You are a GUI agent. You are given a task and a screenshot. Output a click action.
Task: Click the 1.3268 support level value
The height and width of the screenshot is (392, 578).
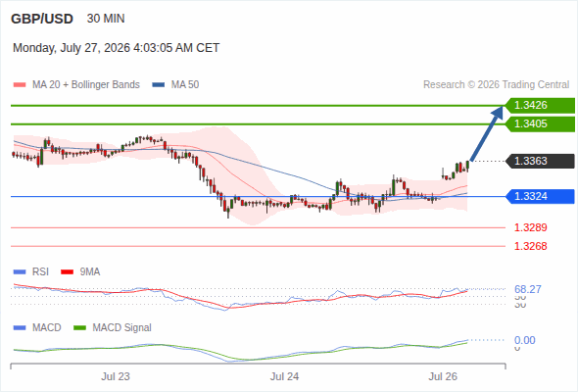(x=530, y=246)
